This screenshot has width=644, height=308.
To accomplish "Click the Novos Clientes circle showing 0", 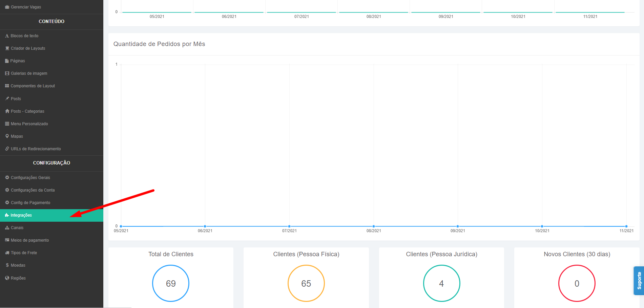I will (577, 283).
